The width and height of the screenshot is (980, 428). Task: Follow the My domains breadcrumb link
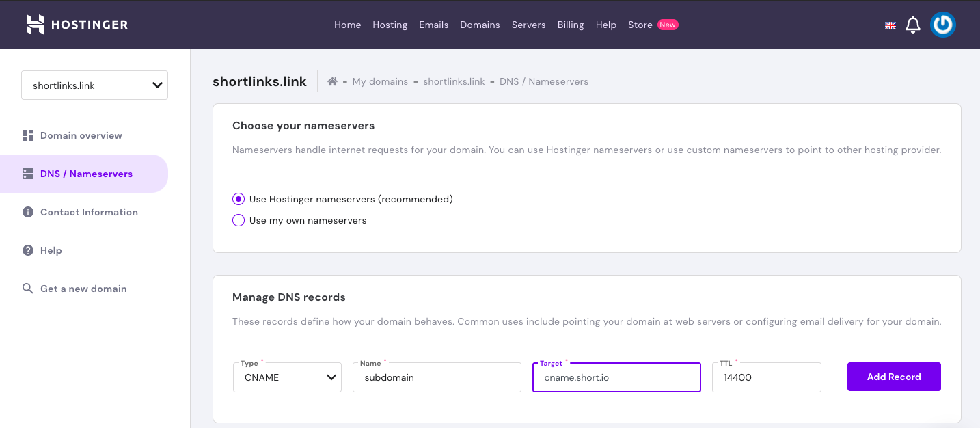click(380, 81)
